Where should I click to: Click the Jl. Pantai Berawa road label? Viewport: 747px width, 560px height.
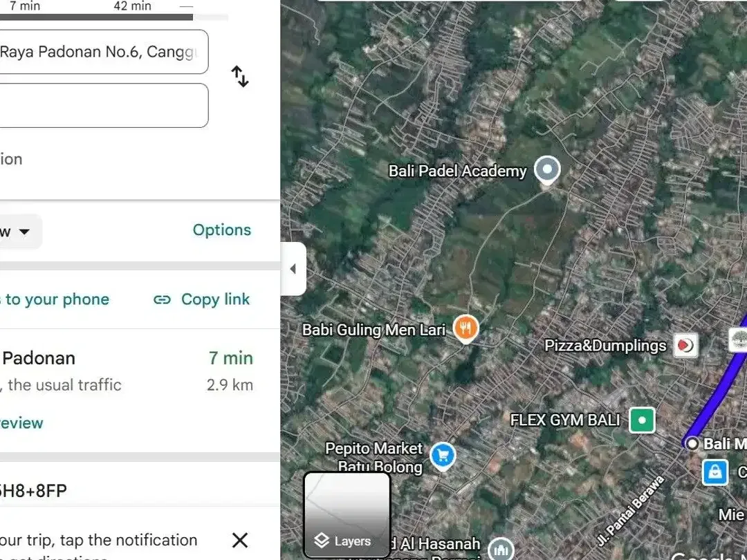click(630, 511)
